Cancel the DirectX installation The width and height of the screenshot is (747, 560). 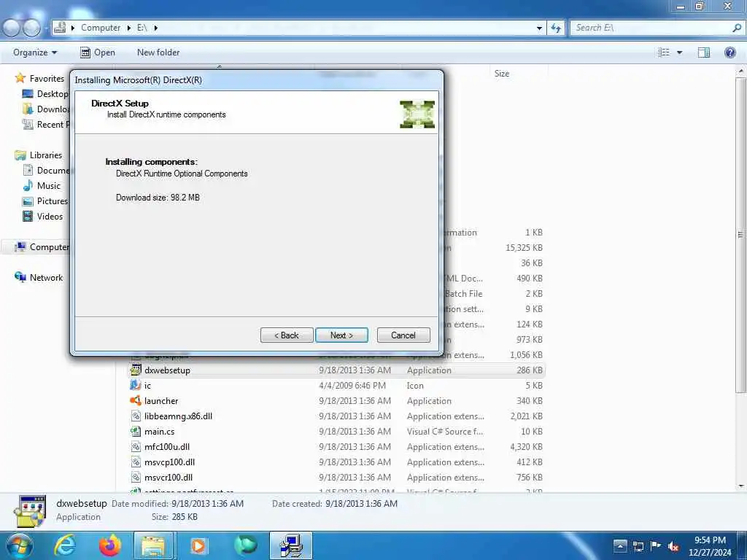[403, 335]
